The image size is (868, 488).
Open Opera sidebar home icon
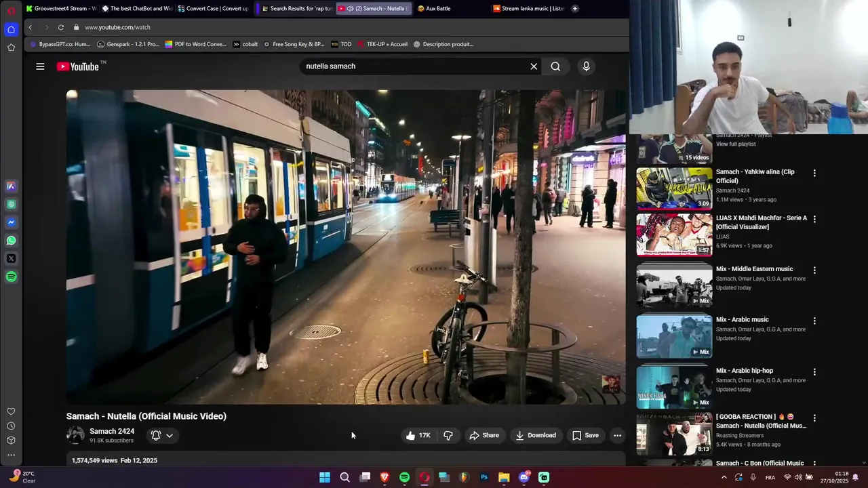11,29
